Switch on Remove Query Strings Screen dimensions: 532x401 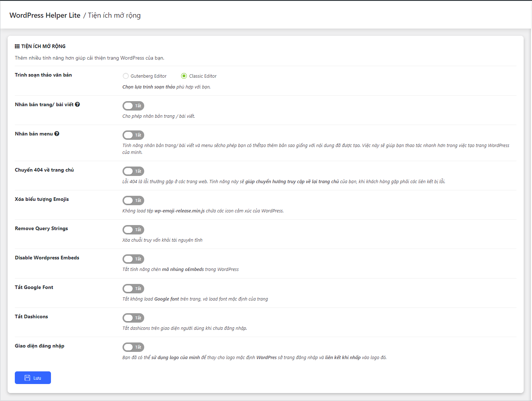click(x=133, y=230)
